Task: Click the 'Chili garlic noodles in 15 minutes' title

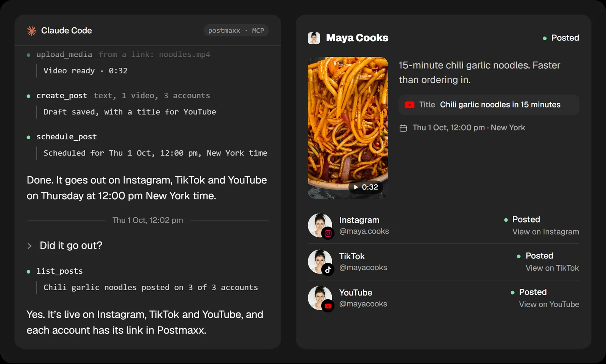Action: click(500, 105)
